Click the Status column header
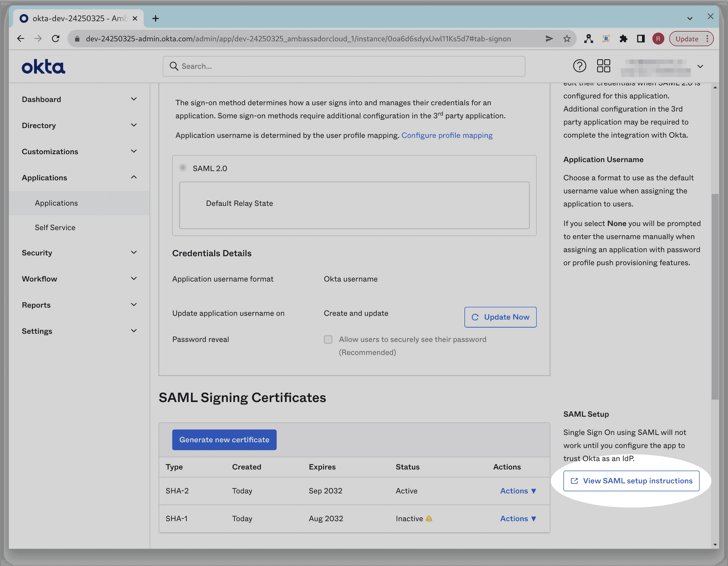This screenshot has width=728, height=566. click(408, 467)
